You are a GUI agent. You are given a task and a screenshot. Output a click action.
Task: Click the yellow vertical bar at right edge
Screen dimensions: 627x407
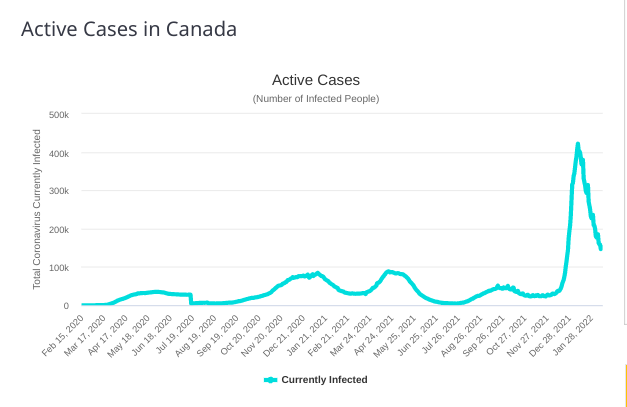tap(625, 385)
